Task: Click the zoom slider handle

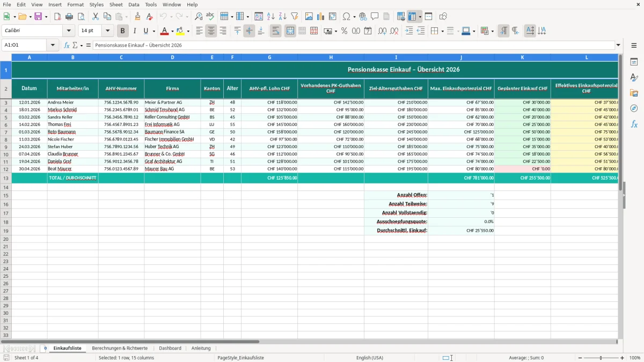Action: 601,358
